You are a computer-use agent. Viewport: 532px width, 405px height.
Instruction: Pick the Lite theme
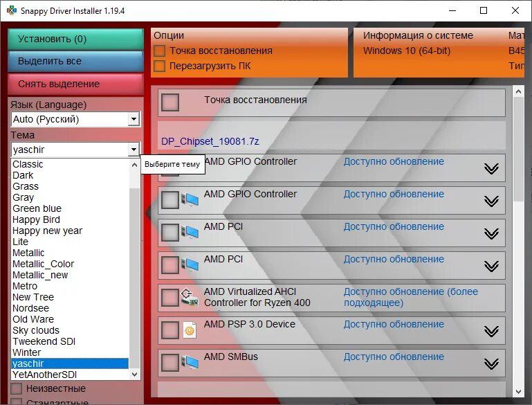point(70,242)
